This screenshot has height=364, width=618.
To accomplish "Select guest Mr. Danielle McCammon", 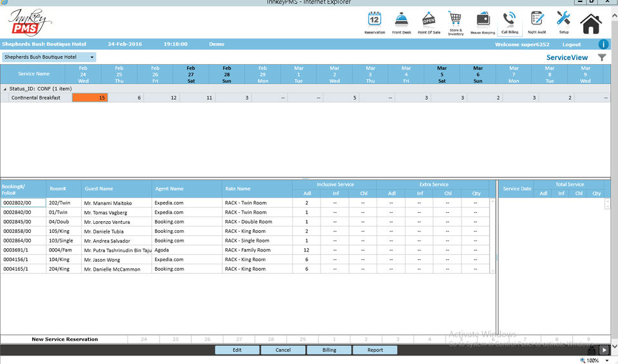I will click(117, 269).
